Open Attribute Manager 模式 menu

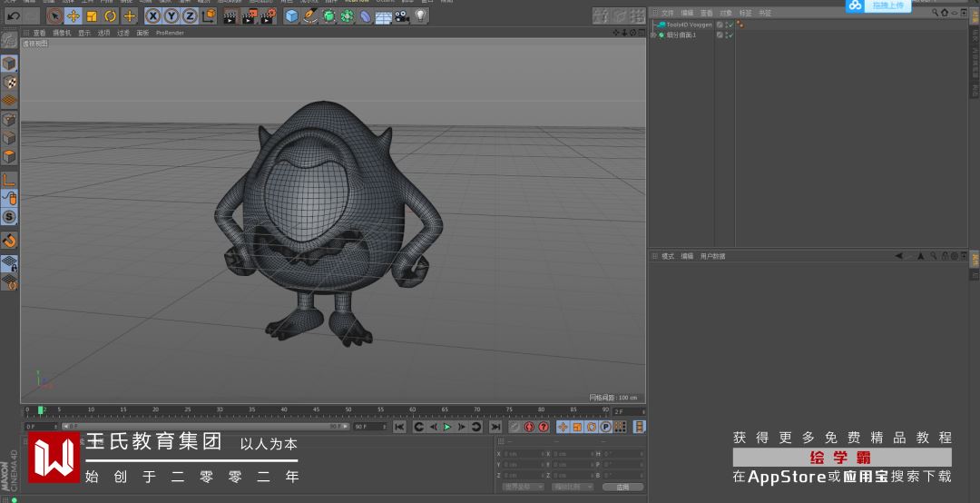pos(668,257)
